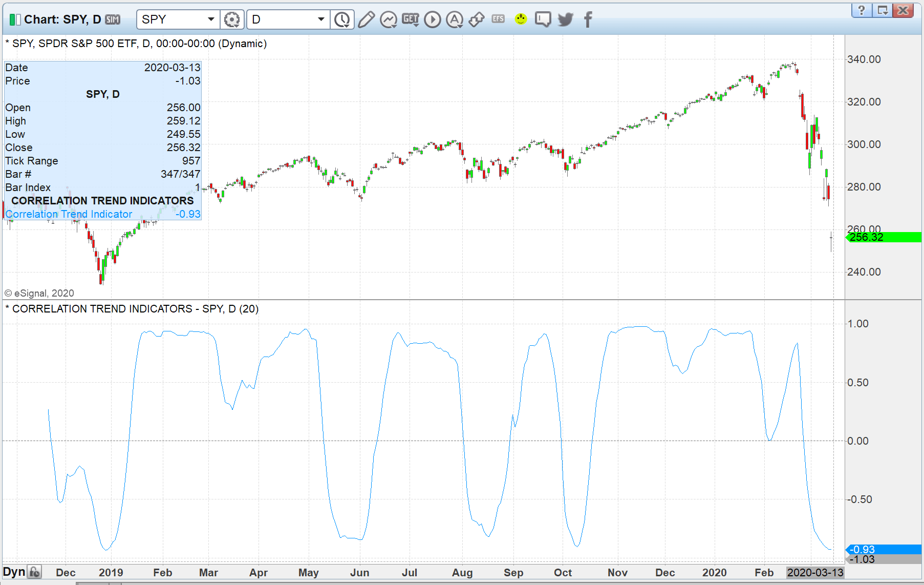Image resolution: width=924 pixels, height=585 pixels.
Task: Select the 2020-03-13 date cursor label
Action: [x=815, y=572]
